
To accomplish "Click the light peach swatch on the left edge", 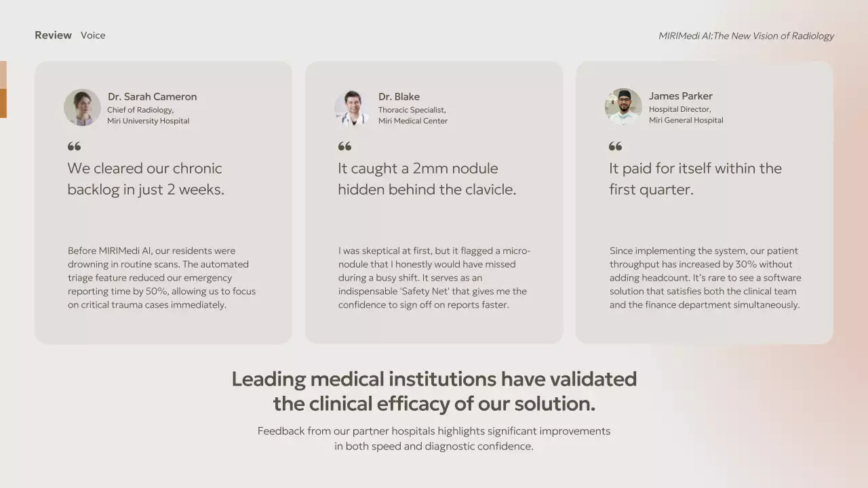I will [3, 75].
